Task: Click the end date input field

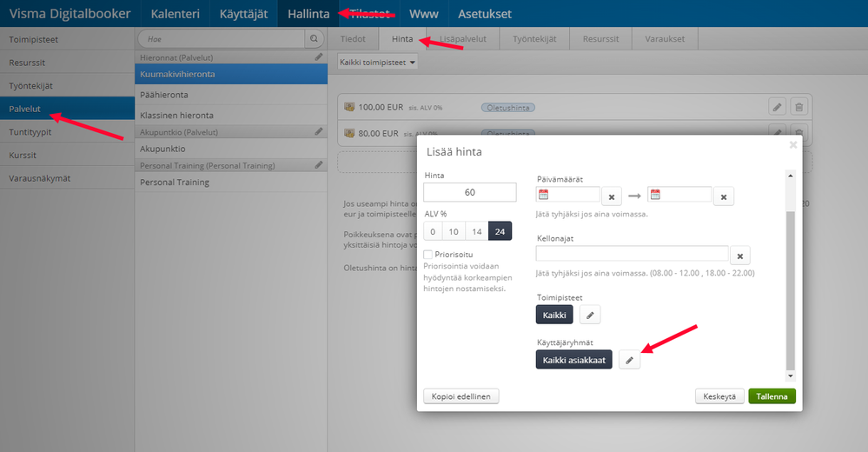Action: click(x=679, y=195)
